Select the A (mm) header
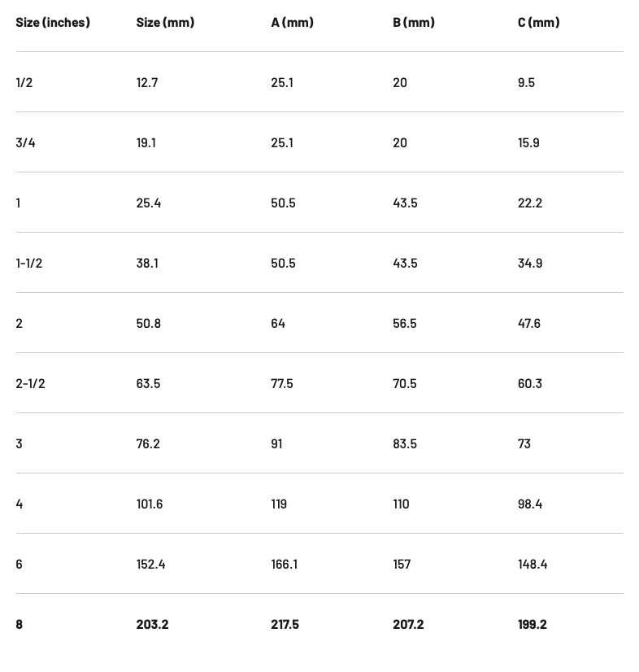Image resolution: width=639 pixels, height=672 pixels. point(292,22)
